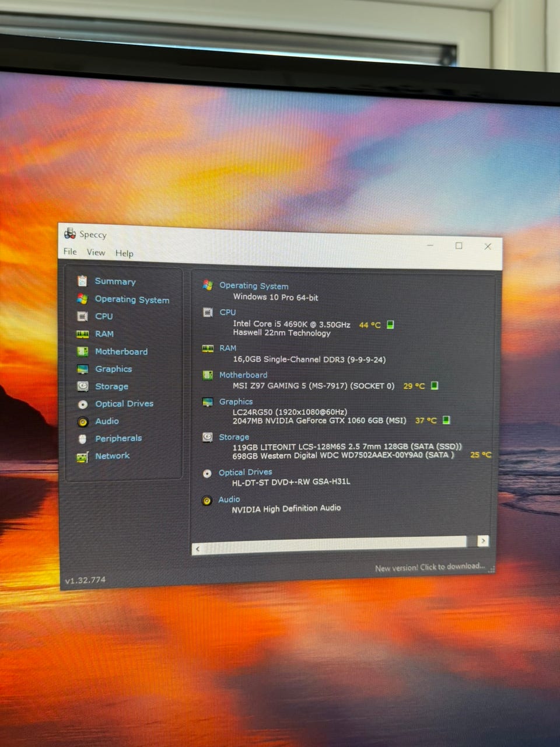Image resolution: width=560 pixels, height=747 pixels.
Task: Click the Graphics heading link in summary
Action: pos(236,402)
